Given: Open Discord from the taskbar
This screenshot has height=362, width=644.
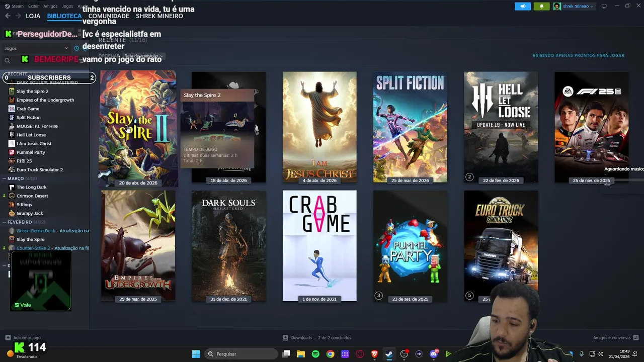Looking at the screenshot, I should point(434,354).
